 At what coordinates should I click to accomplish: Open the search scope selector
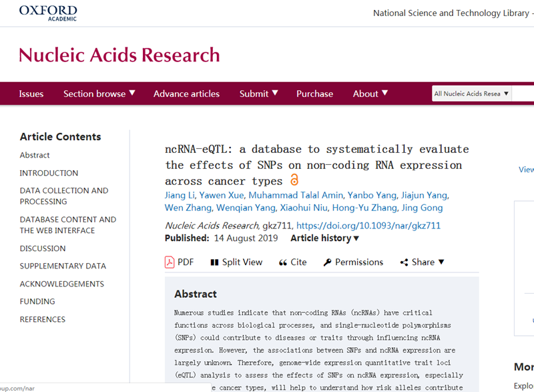click(471, 93)
